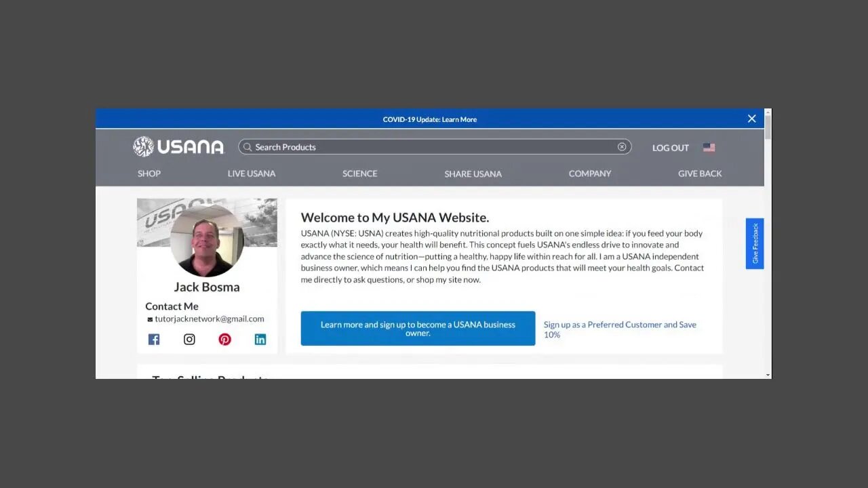Open the SCIENCE menu
The height and width of the screenshot is (488, 868).
(x=359, y=174)
